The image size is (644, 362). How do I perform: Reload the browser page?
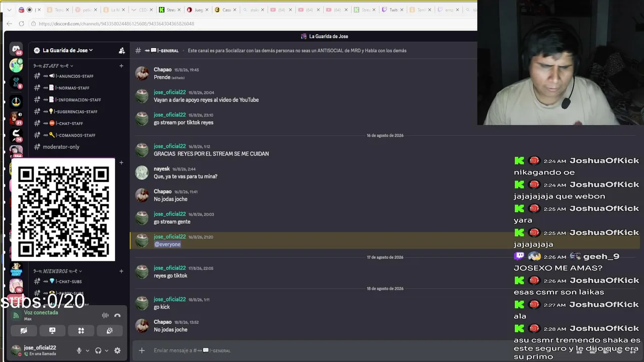coord(21,24)
